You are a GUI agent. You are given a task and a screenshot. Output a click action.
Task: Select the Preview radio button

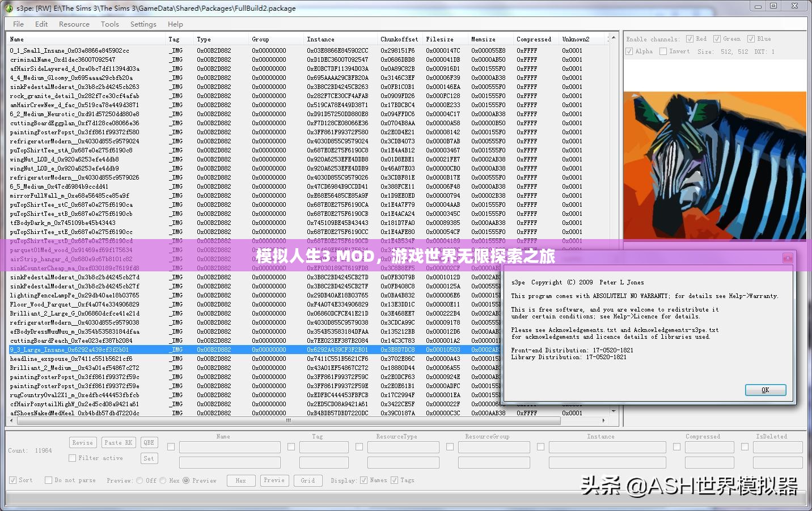click(x=186, y=480)
